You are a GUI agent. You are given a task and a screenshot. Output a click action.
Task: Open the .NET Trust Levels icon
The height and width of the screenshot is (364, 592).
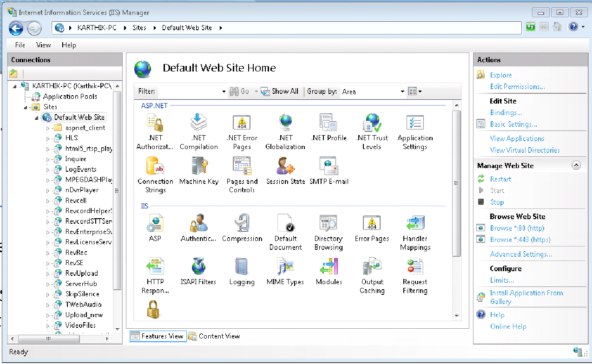[372, 123]
